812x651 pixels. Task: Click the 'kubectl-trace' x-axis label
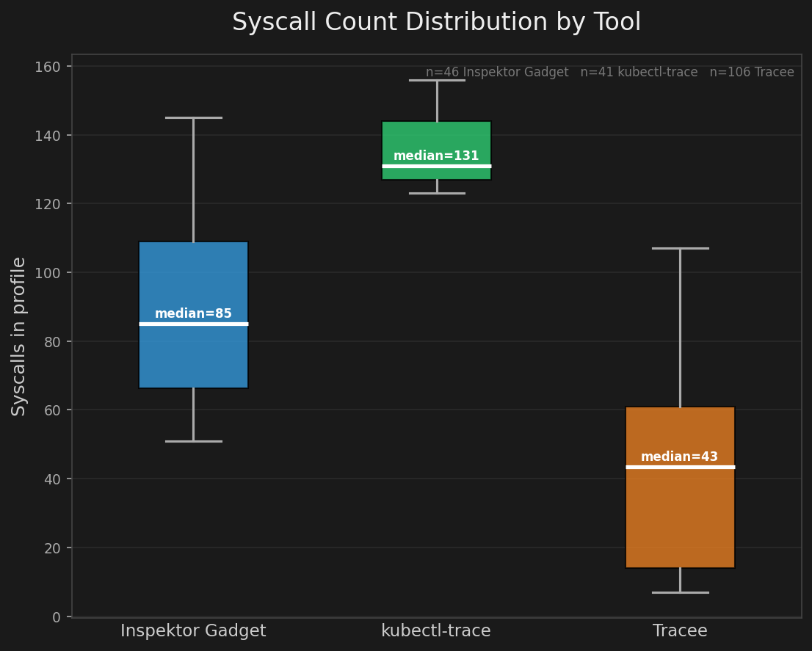pyautogui.click(x=436, y=631)
